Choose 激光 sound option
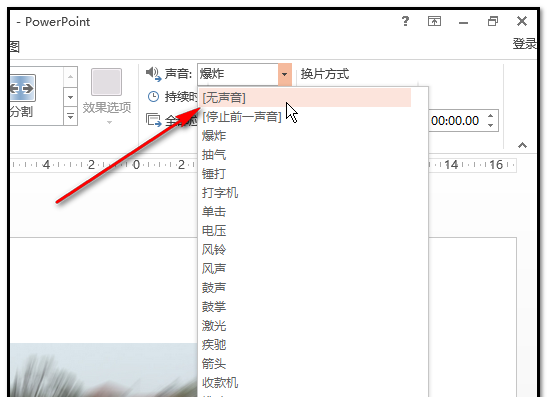 (305, 326)
